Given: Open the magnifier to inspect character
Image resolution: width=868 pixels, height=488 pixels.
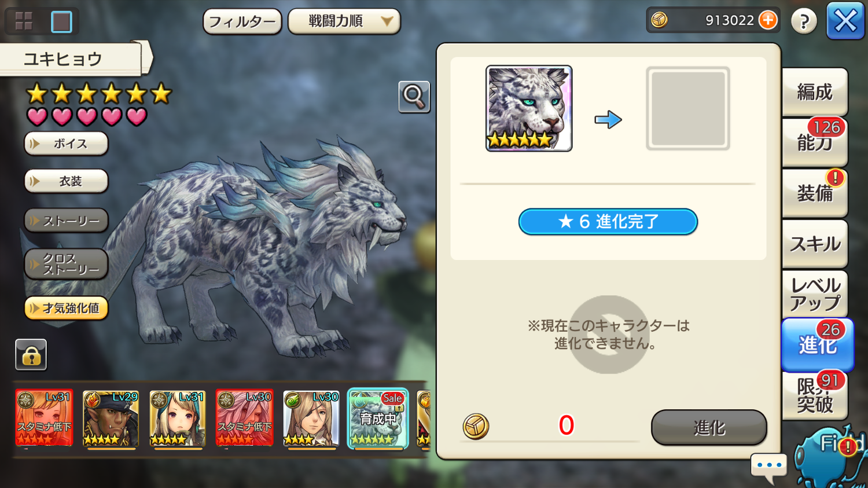Looking at the screenshot, I should (414, 97).
